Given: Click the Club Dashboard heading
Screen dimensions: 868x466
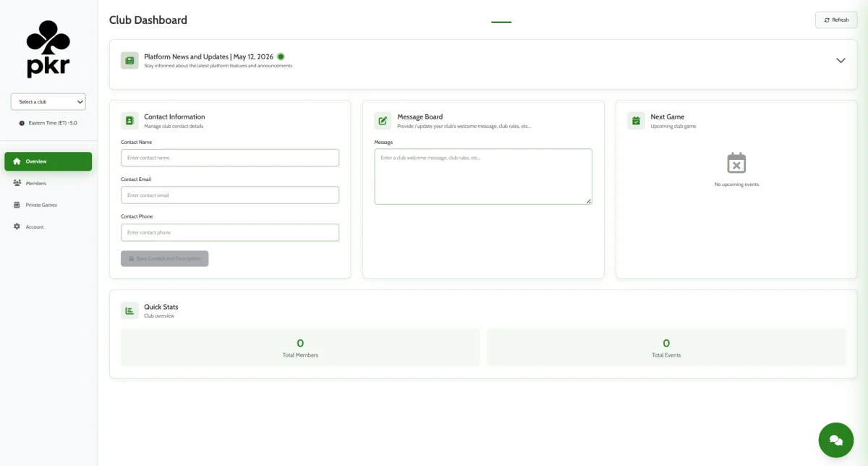Looking at the screenshot, I should tap(148, 20).
